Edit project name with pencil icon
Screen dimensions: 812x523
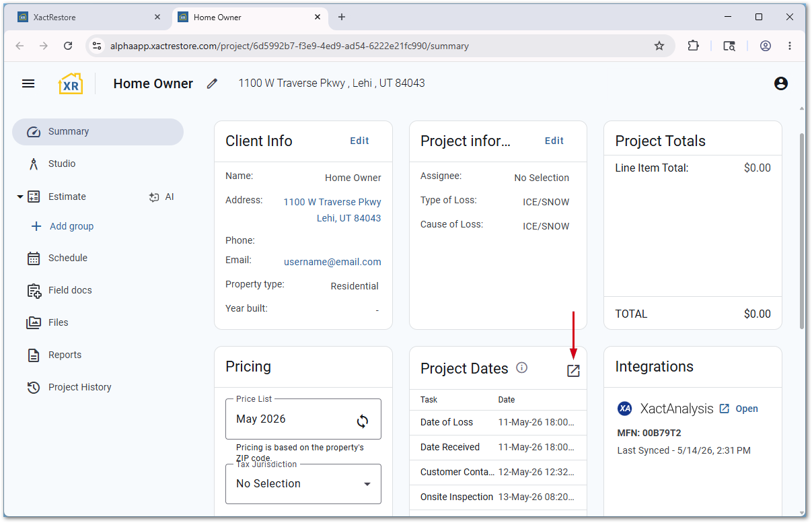(x=213, y=83)
